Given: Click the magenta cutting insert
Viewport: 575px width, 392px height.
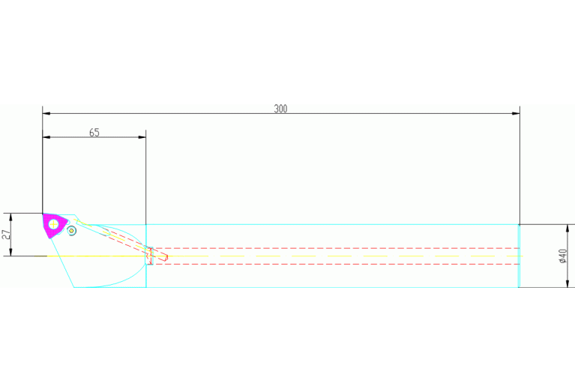Looking at the screenshot, I should [57, 228].
